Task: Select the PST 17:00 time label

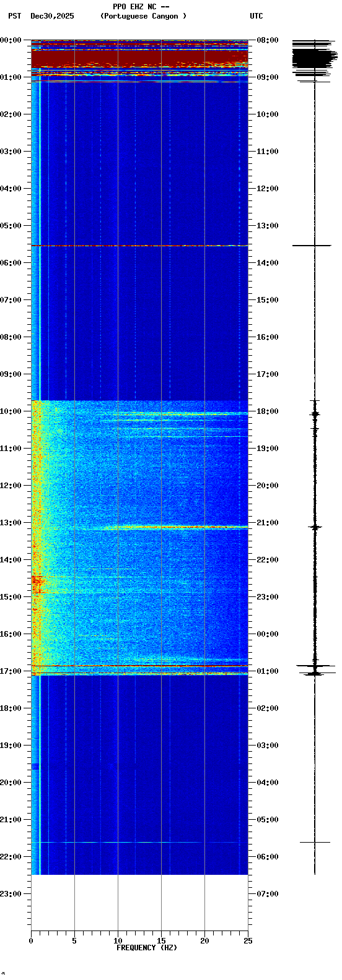Action: [x=11, y=671]
